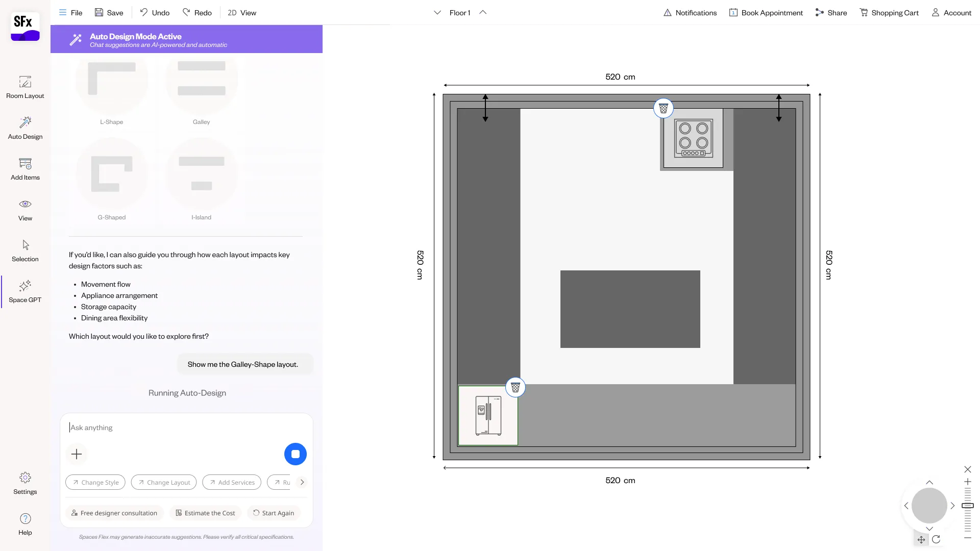The width and height of the screenshot is (980, 551).
Task: Click the SFx logo
Action: 25,27
